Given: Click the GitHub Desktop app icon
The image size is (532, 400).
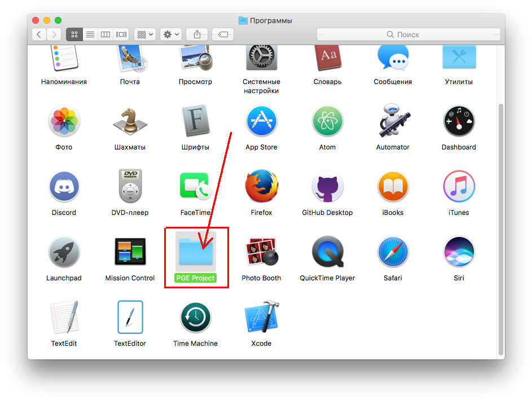Looking at the screenshot, I should tap(327, 187).
